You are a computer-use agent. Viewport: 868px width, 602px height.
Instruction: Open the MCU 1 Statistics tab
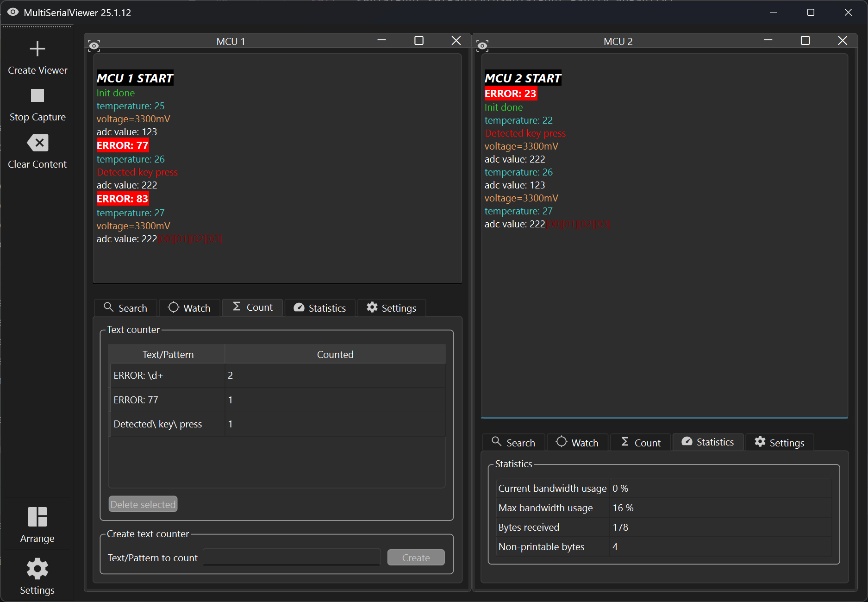click(x=320, y=308)
